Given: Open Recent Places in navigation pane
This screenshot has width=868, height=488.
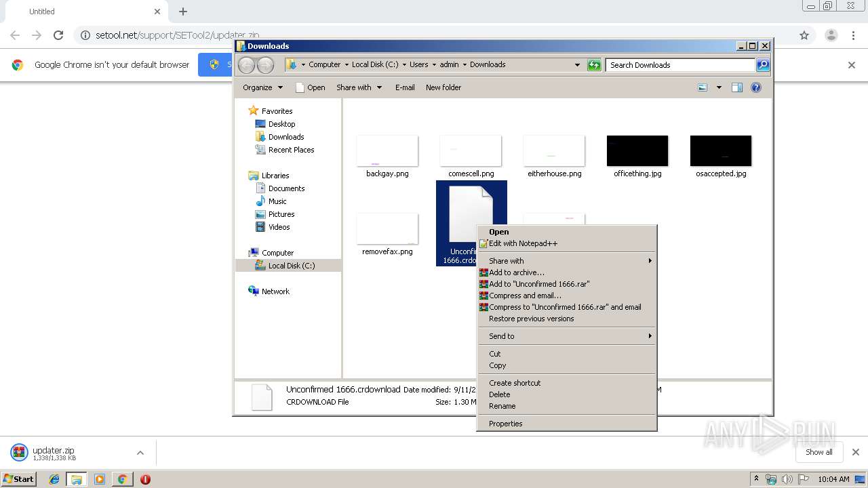Looking at the screenshot, I should [x=291, y=150].
